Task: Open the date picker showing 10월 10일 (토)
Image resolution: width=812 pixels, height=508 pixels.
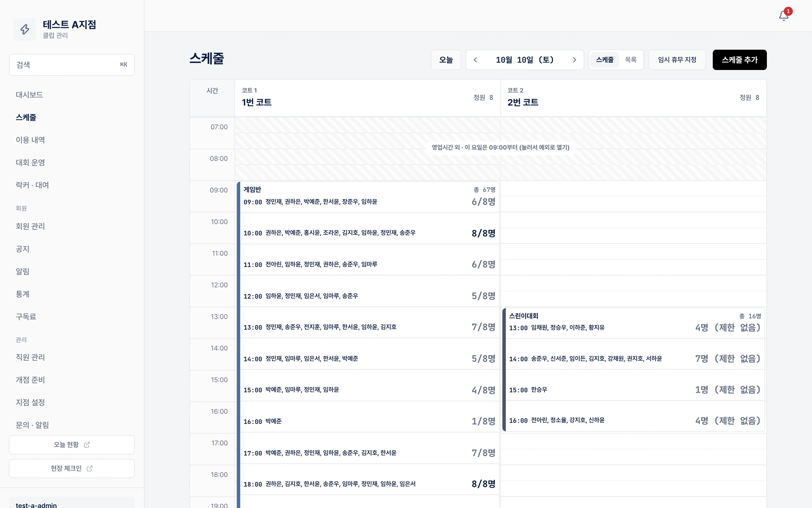Action: (x=525, y=60)
